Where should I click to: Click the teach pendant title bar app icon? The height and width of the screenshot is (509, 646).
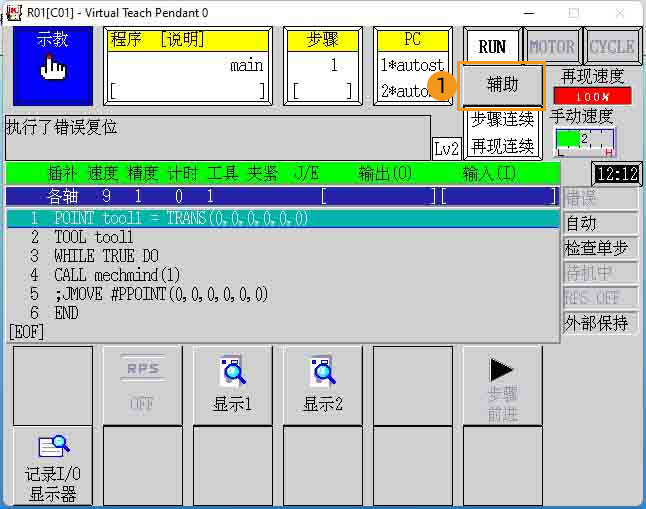coord(13,13)
